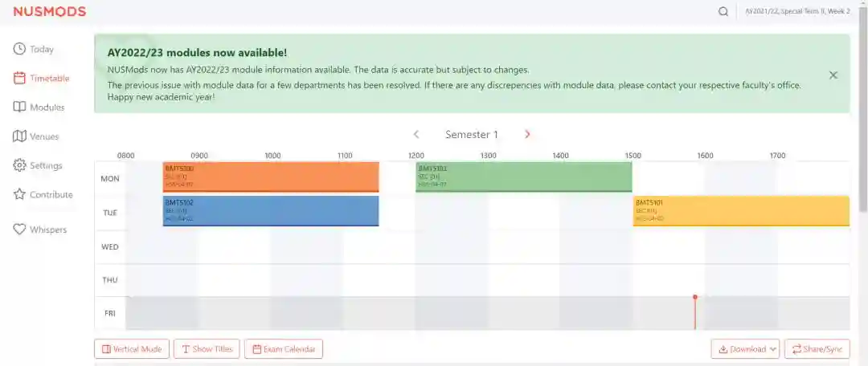The width and height of the screenshot is (868, 366).
Task: Select the orange BMT5100 Monday lesson block
Action: coord(271,177)
